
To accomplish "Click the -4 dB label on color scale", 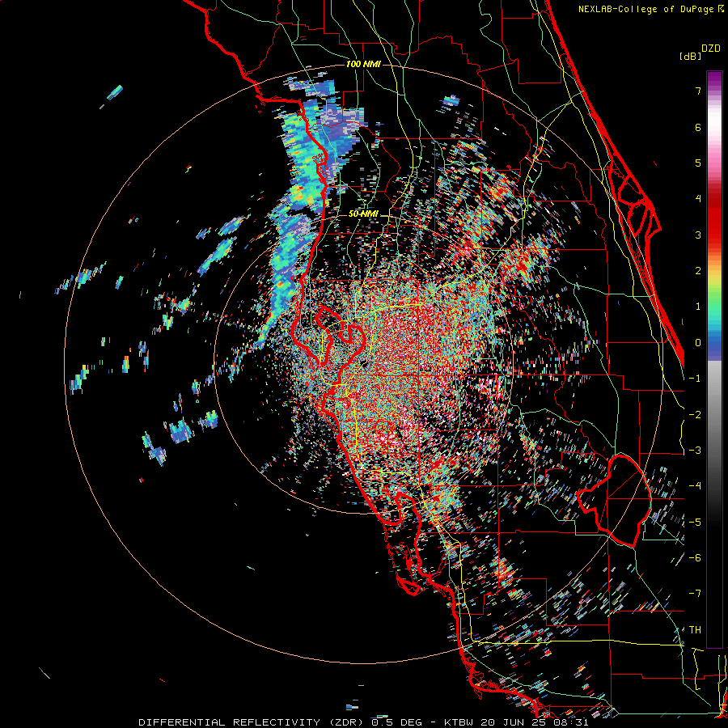I will tap(695, 486).
